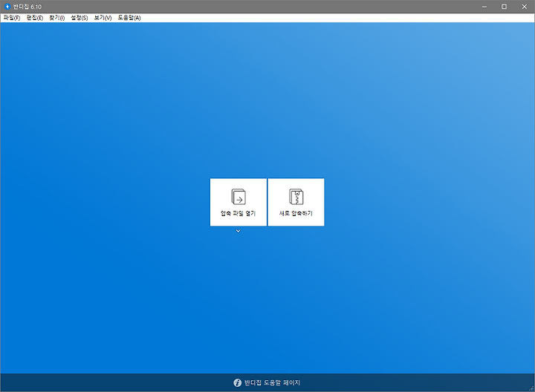535x392 pixels.
Task: Click the Bandizip logo in the title bar
Action: coord(7,7)
